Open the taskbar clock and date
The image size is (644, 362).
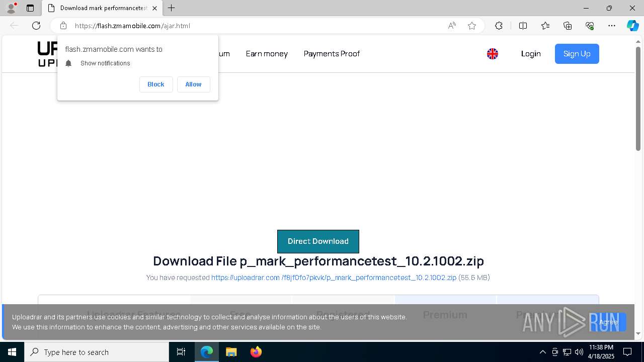click(601, 352)
